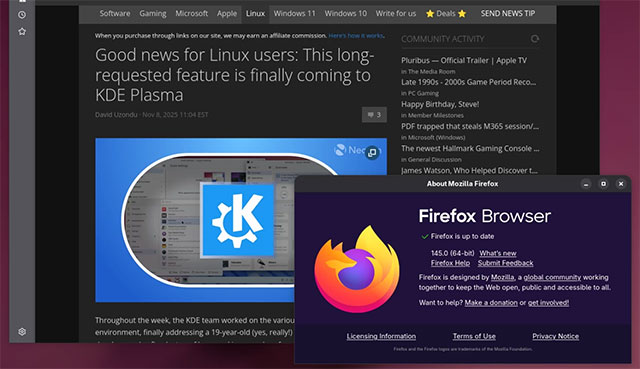Open "The newest Hallmark Gaming Console" topic
The height and width of the screenshot is (369, 640).
click(470, 148)
